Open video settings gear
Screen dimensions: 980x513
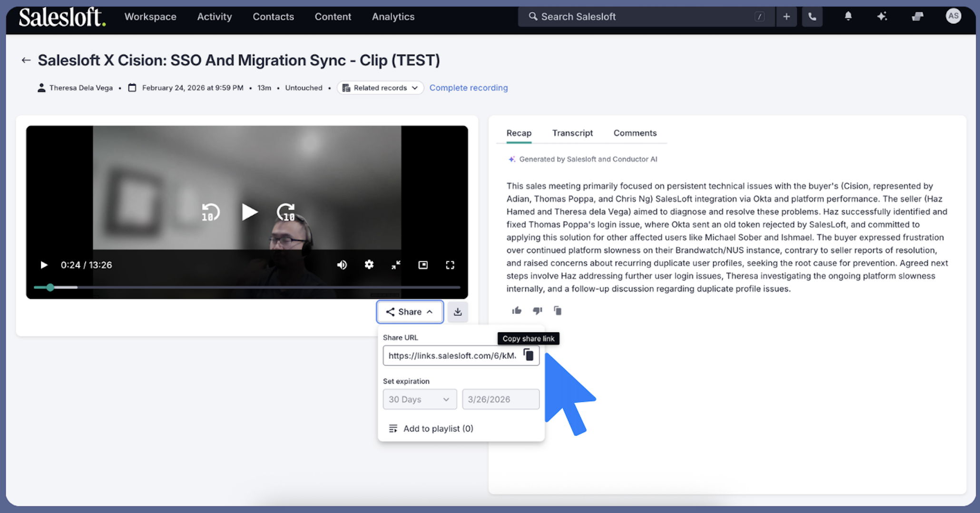coord(369,265)
